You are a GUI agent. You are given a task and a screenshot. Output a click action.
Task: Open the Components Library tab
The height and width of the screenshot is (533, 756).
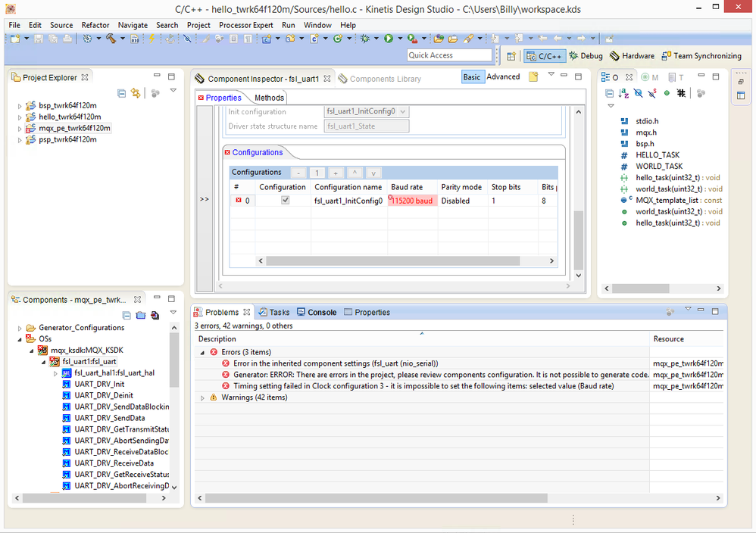pos(380,79)
